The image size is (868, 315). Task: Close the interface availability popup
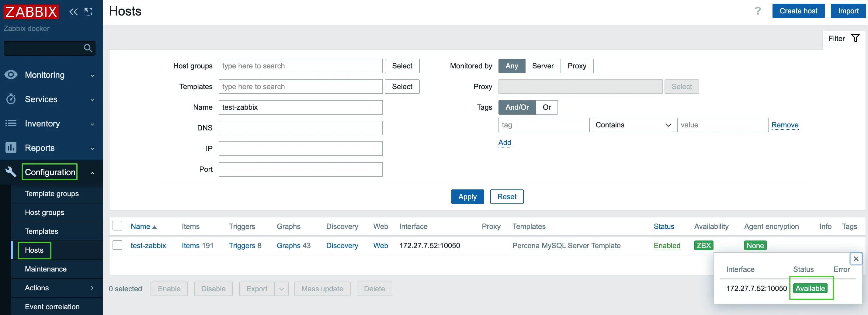[x=856, y=259]
